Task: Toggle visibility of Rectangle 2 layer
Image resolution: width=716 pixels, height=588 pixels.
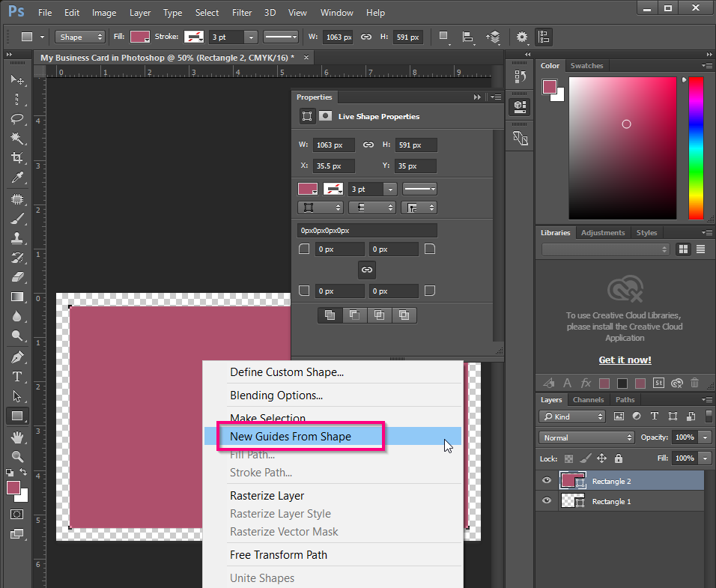Action: (x=546, y=480)
